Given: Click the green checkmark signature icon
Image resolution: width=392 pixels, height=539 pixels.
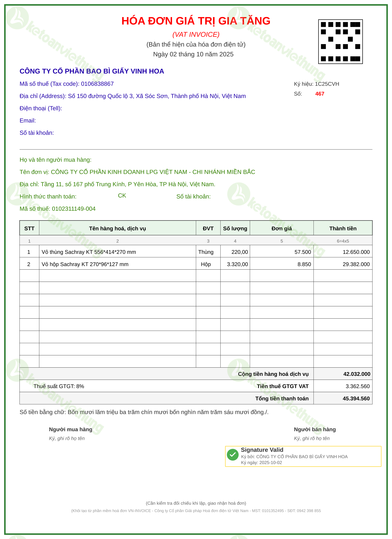Looking at the screenshot, I should coord(233,454).
